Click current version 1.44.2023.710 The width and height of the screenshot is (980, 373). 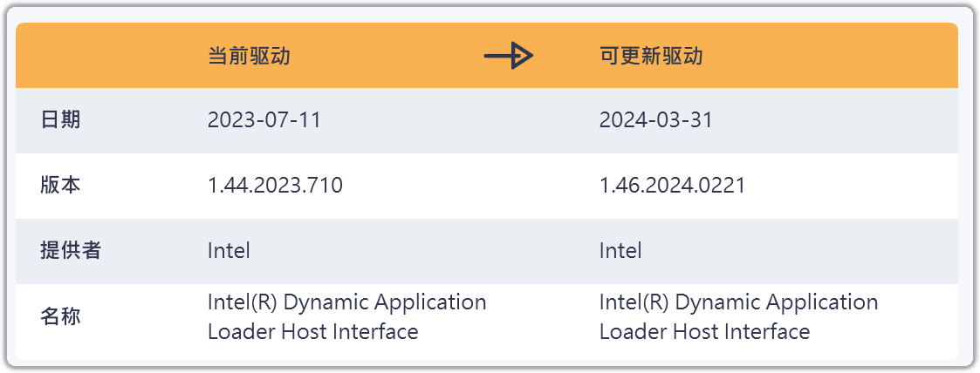click(x=275, y=186)
